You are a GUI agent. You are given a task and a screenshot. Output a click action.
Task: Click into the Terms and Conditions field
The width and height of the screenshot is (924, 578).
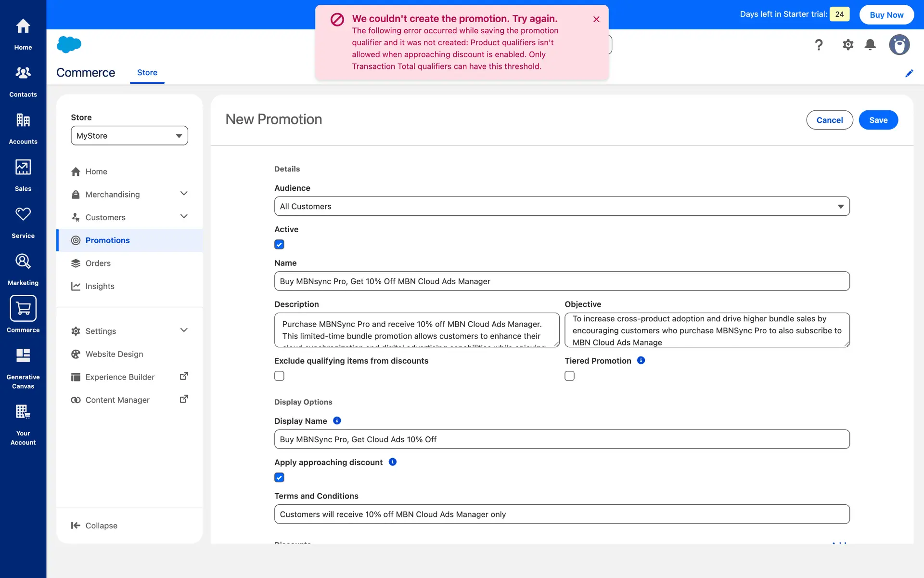click(x=561, y=514)
